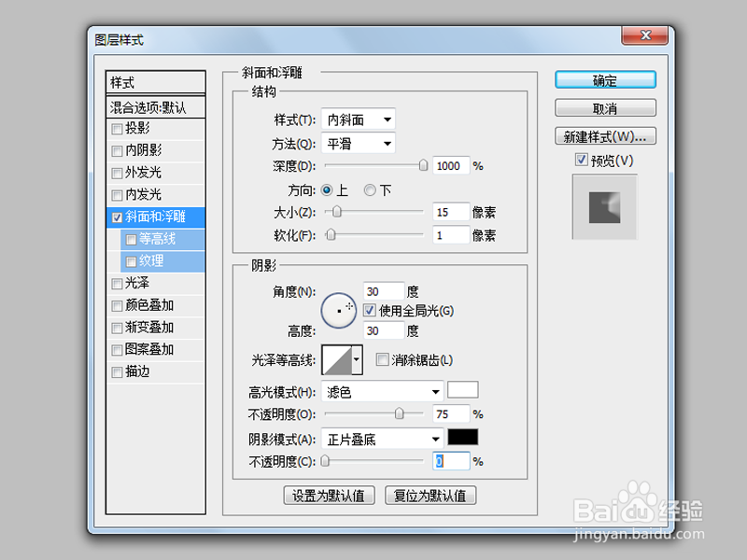747x560 pixels.
Task: Enable the 内阴影 inner shadow checkbox
Action: click(117, 151)
